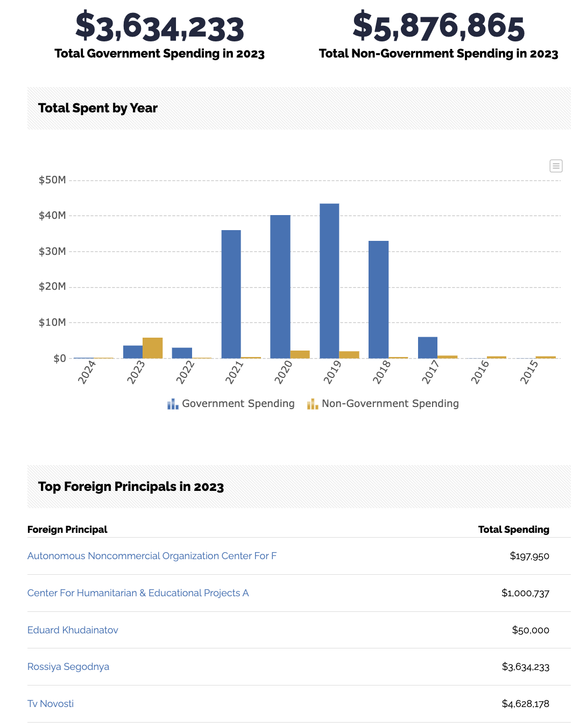This screenshot has width=580, height=728.
Task: Open the Tv Novosti link
Action: [51, 704]
